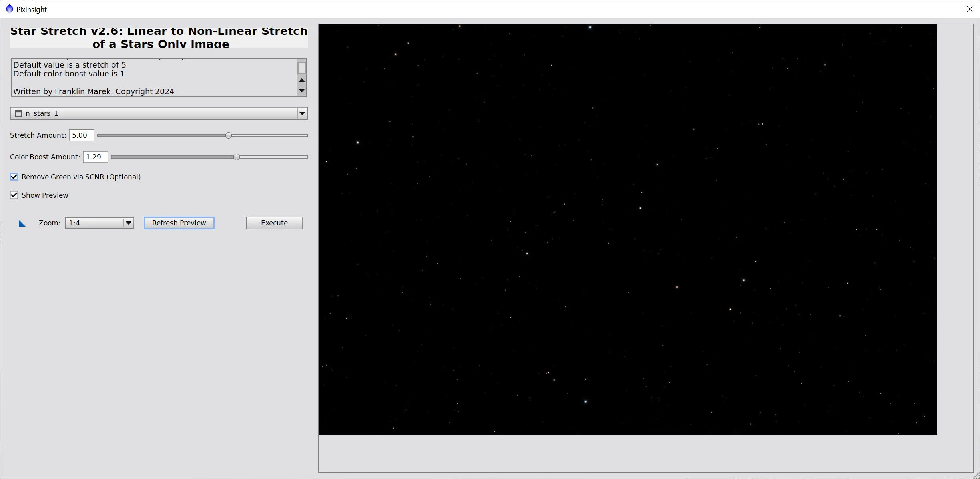Click the window icon beside n_stars_1
Screen dimensions: 980x479
[x=18, y=113]
